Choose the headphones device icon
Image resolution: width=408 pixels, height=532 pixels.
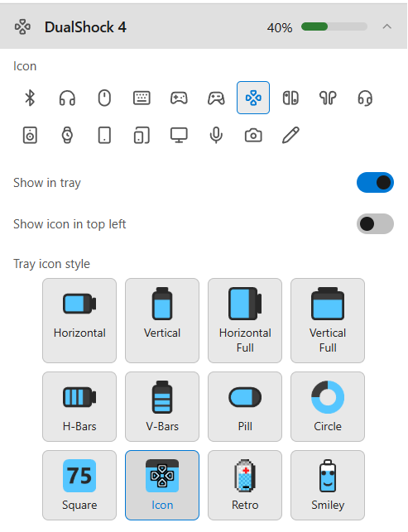67,98
